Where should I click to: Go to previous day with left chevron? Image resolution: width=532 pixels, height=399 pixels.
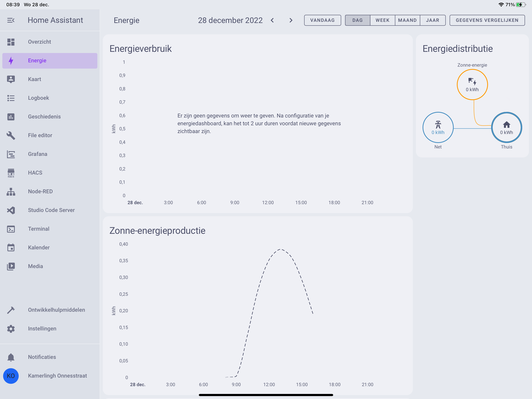click(x=272, y=20)
